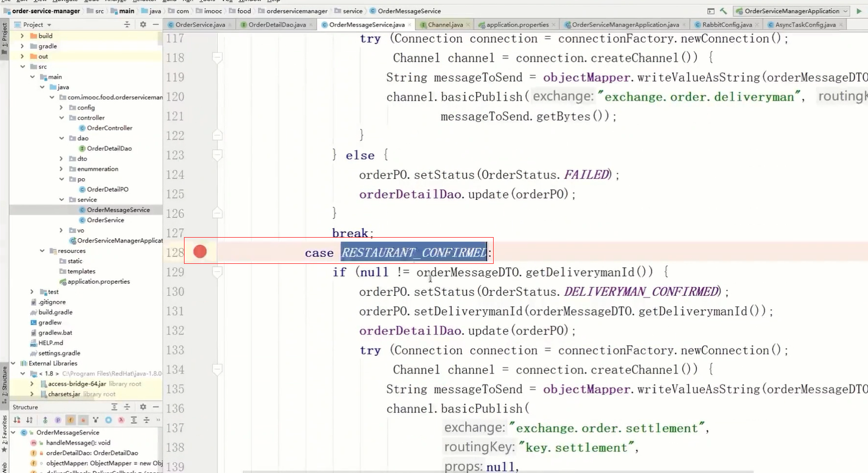The width and height of the screenshot is (868, 473).
Task: Collapse the src folder
Action: coord(23,67)
